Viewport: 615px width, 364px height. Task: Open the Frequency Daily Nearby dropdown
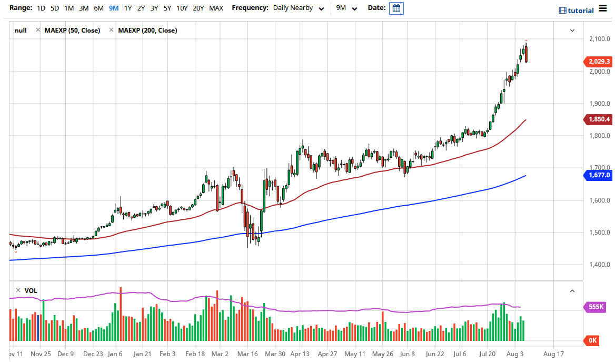click(x=299, y=8)
